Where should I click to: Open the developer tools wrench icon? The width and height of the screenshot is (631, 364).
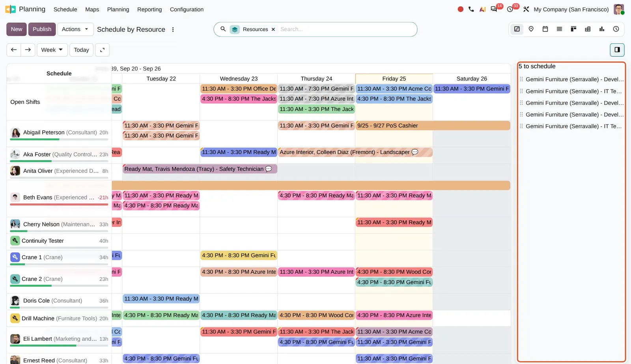click(526, 9)
